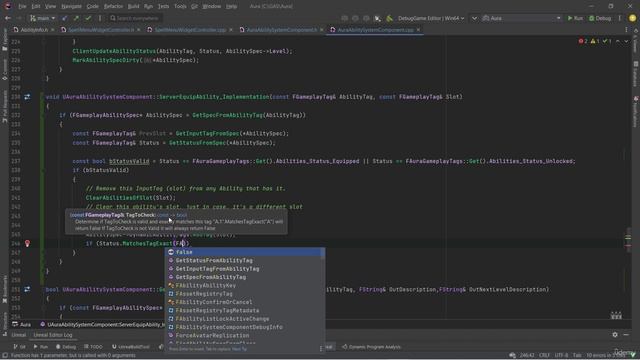Click the Git commit checkmark icon
The width and height of the screenshot is (640, 360).
[88, 18]
